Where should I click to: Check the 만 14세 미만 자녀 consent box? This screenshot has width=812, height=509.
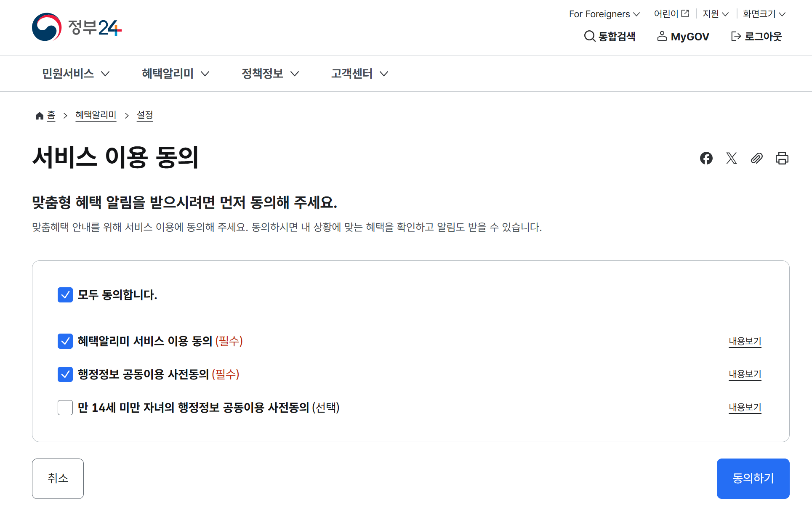[x=65, y=408]
